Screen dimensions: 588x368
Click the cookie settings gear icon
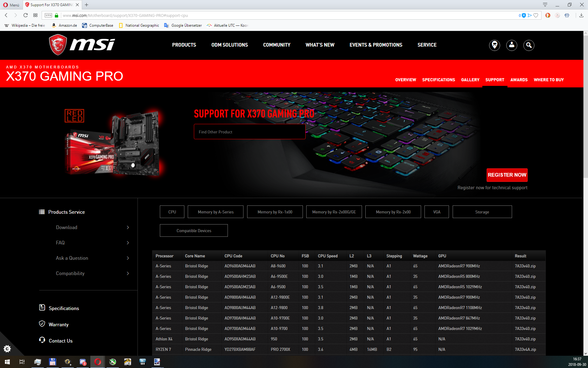7,349
